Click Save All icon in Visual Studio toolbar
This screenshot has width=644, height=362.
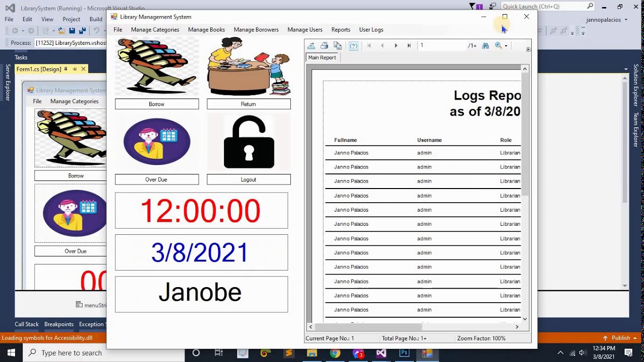click(x=82, y=31)
